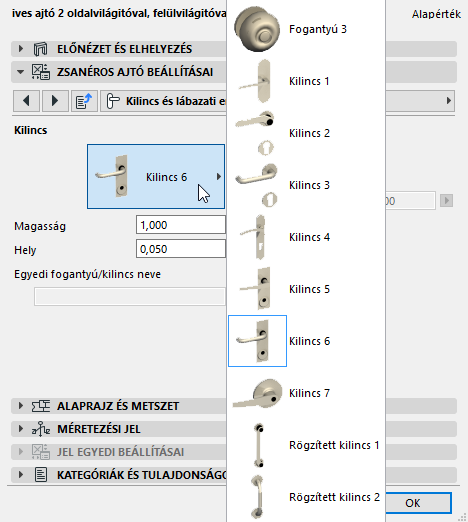468x522 pixels.
Task: Click the Méretezési jel panel icon
Action: point(41,429)
